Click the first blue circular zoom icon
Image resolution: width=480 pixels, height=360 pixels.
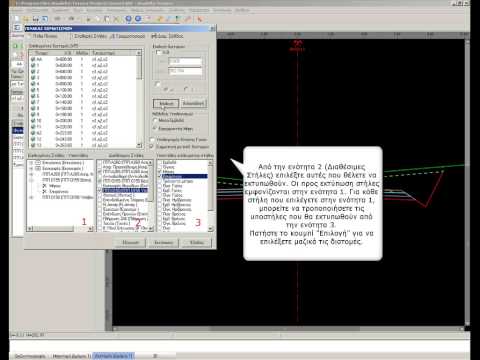click(128, 19)
